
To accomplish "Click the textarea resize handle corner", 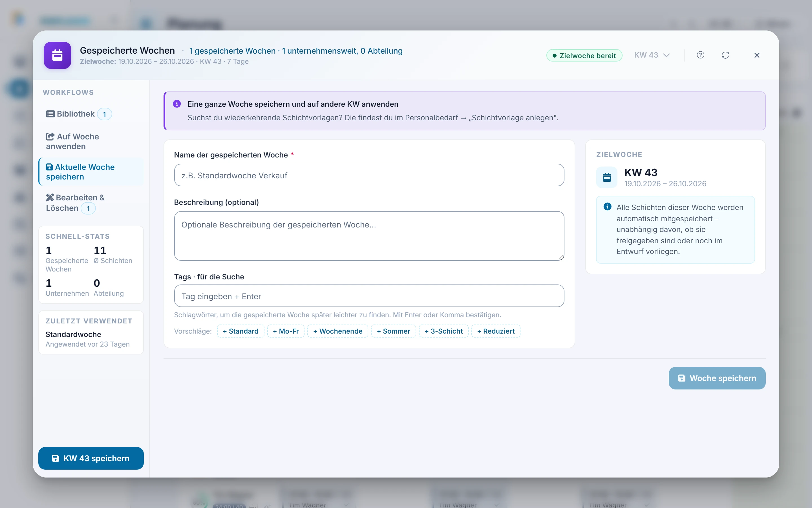I will (561, 257).
